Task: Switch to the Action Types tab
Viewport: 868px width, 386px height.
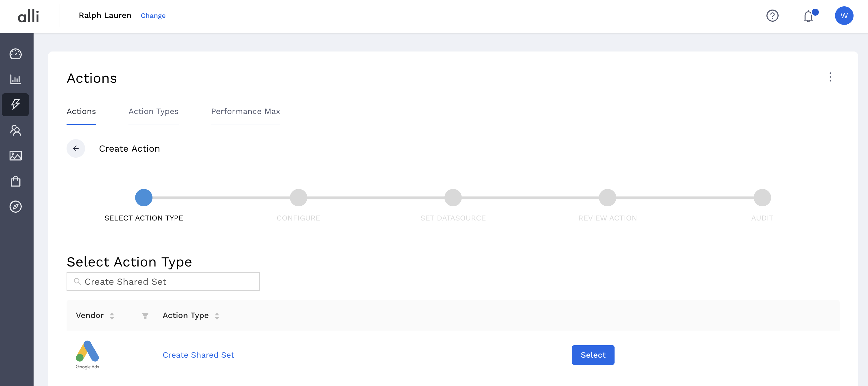Action: point(153,112)
